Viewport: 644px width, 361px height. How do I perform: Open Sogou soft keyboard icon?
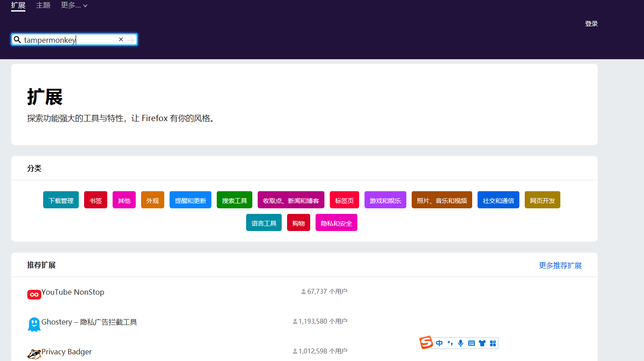(x=471, y=343)
